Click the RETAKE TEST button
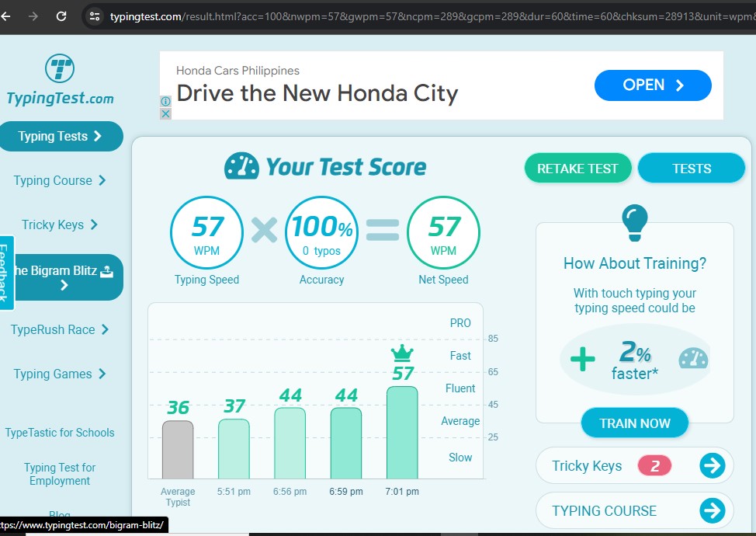 click(577, 169)
